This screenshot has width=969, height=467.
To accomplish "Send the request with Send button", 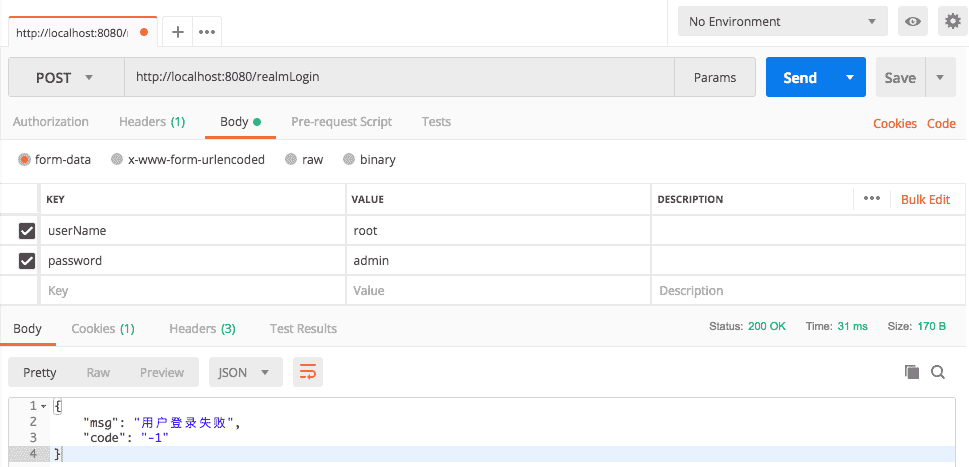I will 800,77.
